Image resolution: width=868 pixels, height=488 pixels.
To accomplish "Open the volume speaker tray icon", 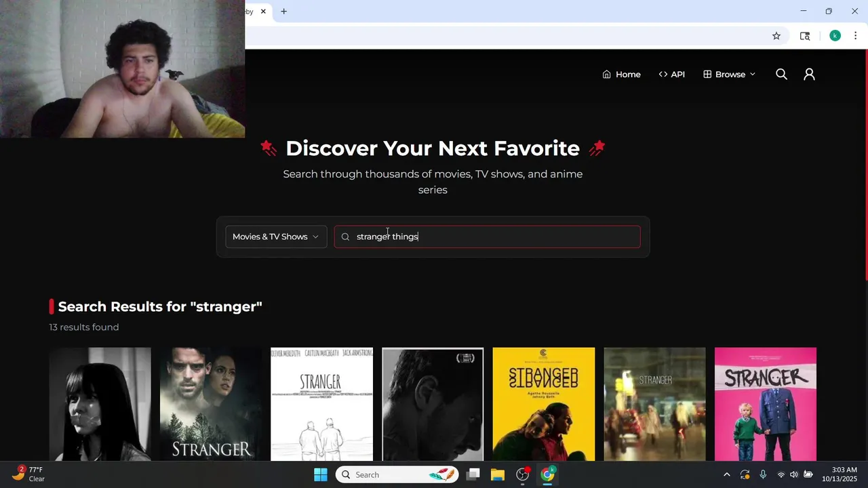I will pyautogui.click(x=794, y=474).
